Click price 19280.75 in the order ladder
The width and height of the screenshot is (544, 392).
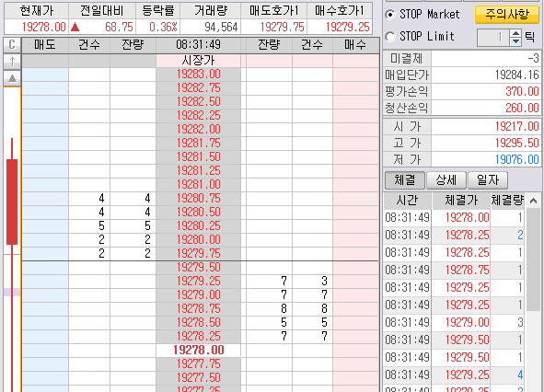[198, 199]
